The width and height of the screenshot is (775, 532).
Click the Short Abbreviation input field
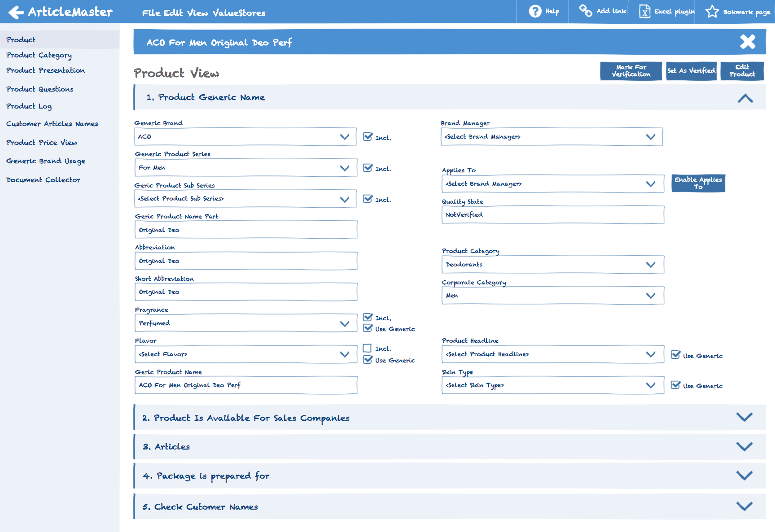[x=245, y=292]
